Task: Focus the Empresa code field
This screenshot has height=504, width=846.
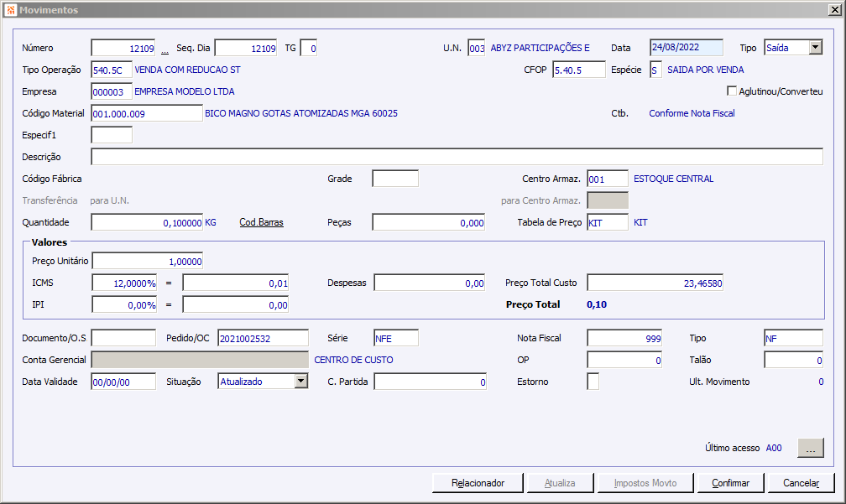Action: [x=112, y=91]
